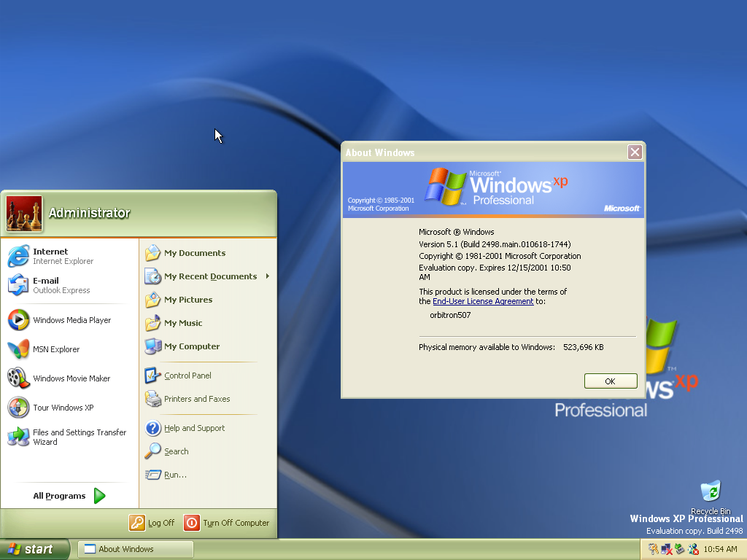Screen dimensions: 747x560
Task: Click physical memory value 523,696 KB
Action: [583, 347]
